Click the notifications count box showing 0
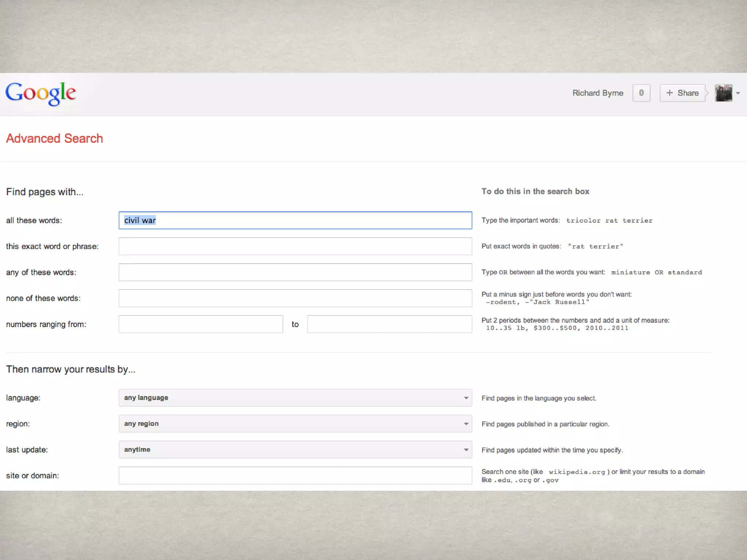Image resolution: width=747 pixels, height=560 pixels. click(x=641, y=93)
